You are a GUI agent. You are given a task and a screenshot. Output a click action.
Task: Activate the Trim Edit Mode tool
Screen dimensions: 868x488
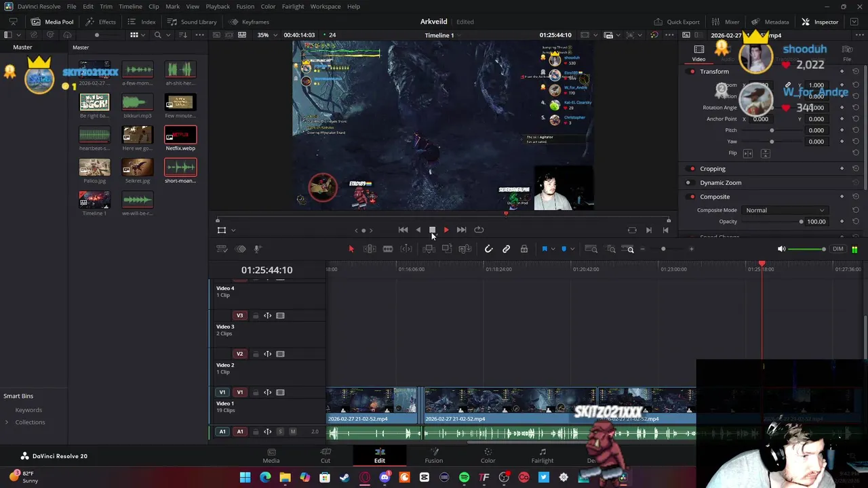click(370, 249)
